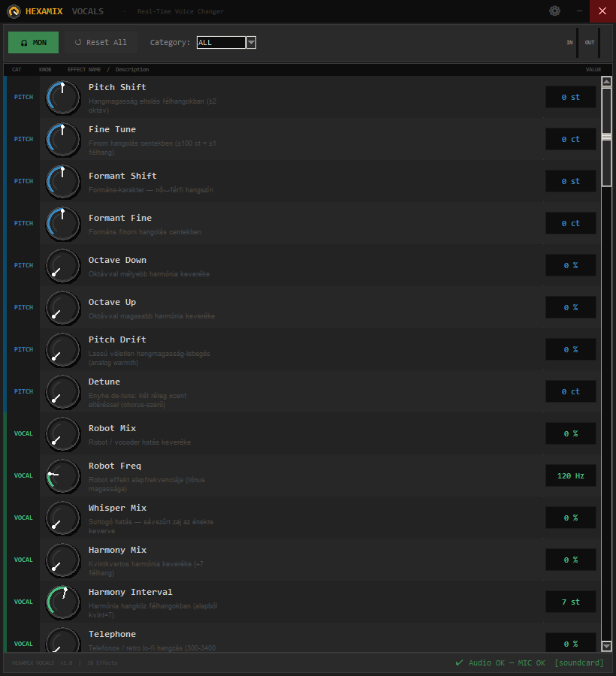Screen dimensions: 616x676
Task: Click the Octave Down knob
Action: pyautogui.click(x=63, y=266)
